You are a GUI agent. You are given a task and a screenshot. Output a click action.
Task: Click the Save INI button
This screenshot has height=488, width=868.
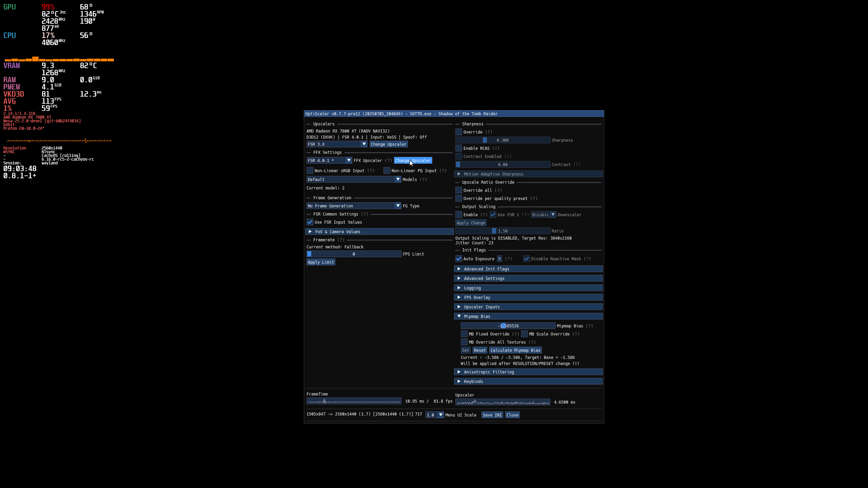(x=492, y=415)
